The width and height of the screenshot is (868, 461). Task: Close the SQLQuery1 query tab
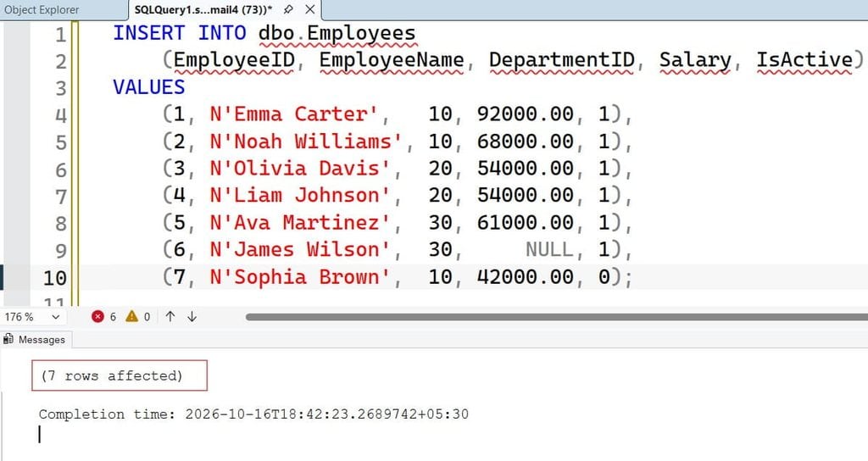[310, 9]
